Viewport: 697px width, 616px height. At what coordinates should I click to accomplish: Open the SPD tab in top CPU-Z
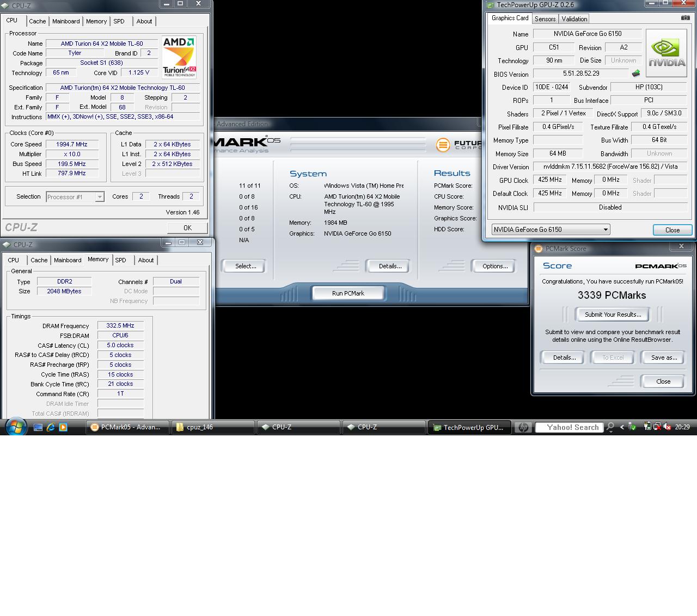pos(119,21)
